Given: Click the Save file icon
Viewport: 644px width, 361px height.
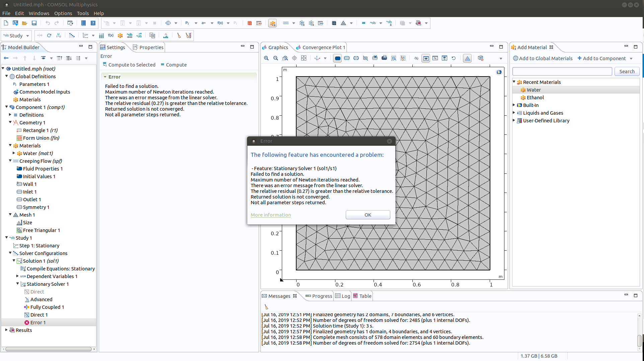Looking at the screenshot, I should point(34,23).
